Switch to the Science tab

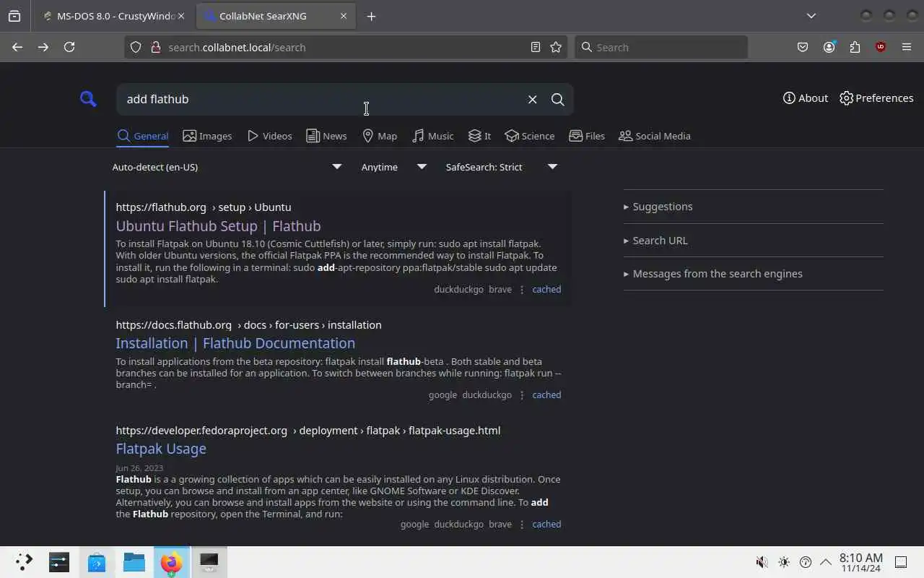point(530,136)
